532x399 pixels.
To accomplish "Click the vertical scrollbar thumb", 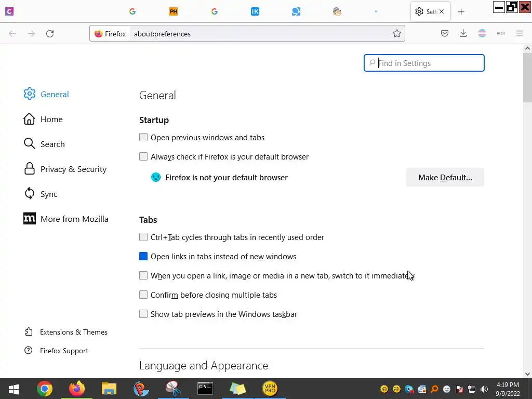I will click(x=527, y=78).
